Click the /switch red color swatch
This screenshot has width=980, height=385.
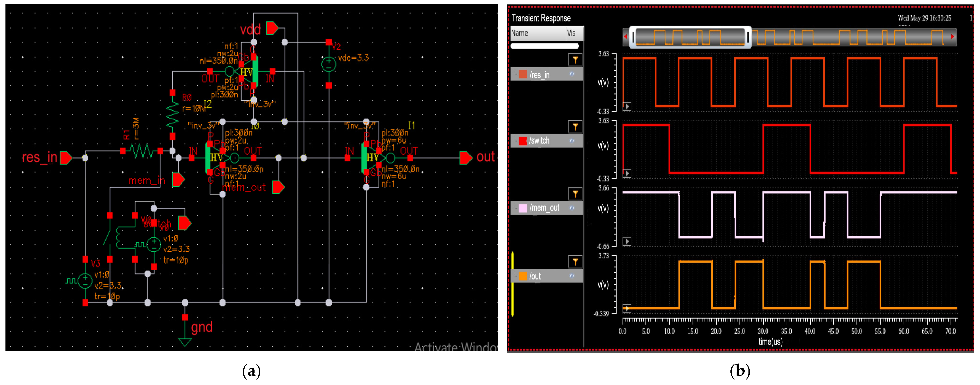[x=523, y=141]
